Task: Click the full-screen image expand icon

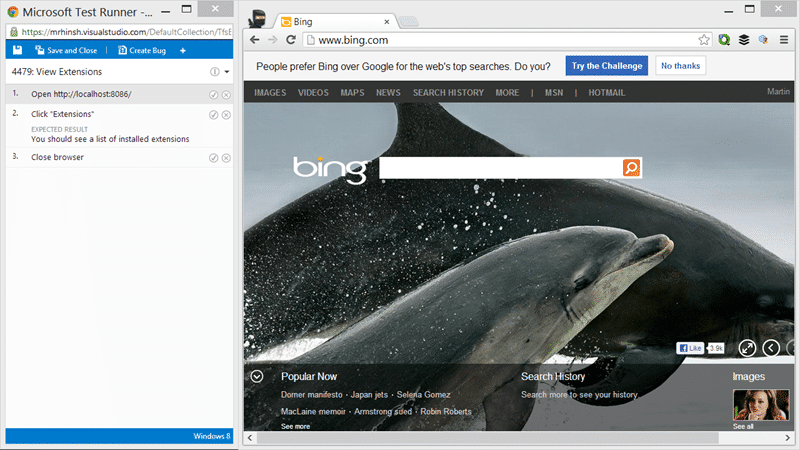Action: [747, 348]
